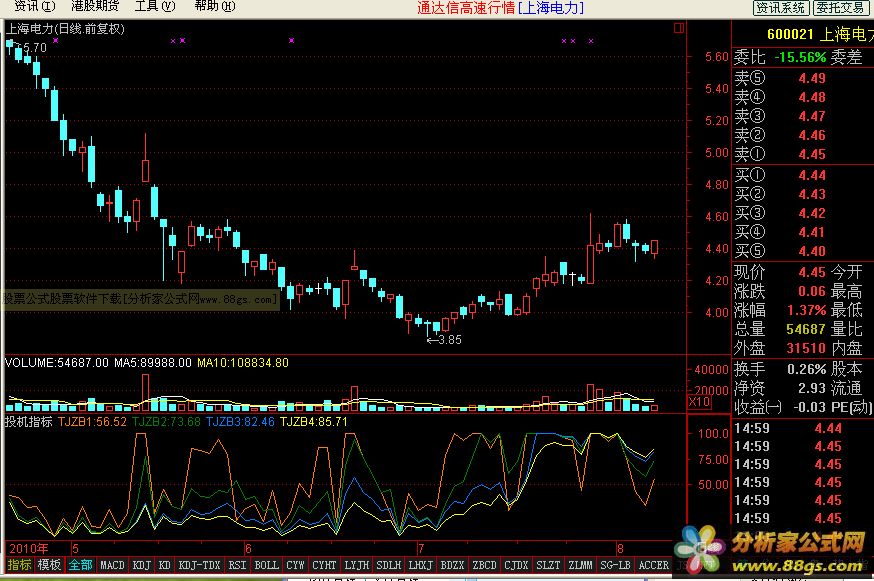Screen dimensions: 874x581
Task: Click the 收益(一) value -0.03
Action: coord(809,407)
